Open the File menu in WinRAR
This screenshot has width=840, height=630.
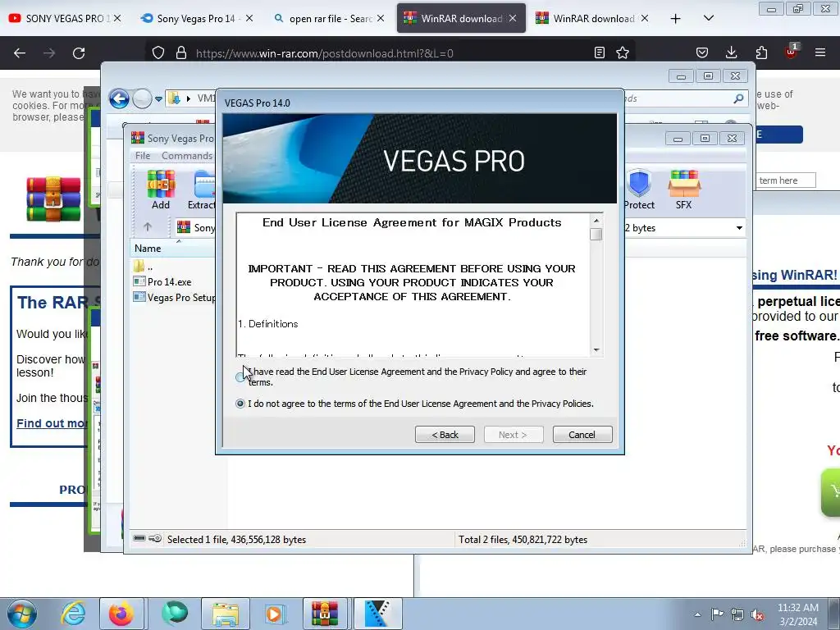tap(143, 155)
